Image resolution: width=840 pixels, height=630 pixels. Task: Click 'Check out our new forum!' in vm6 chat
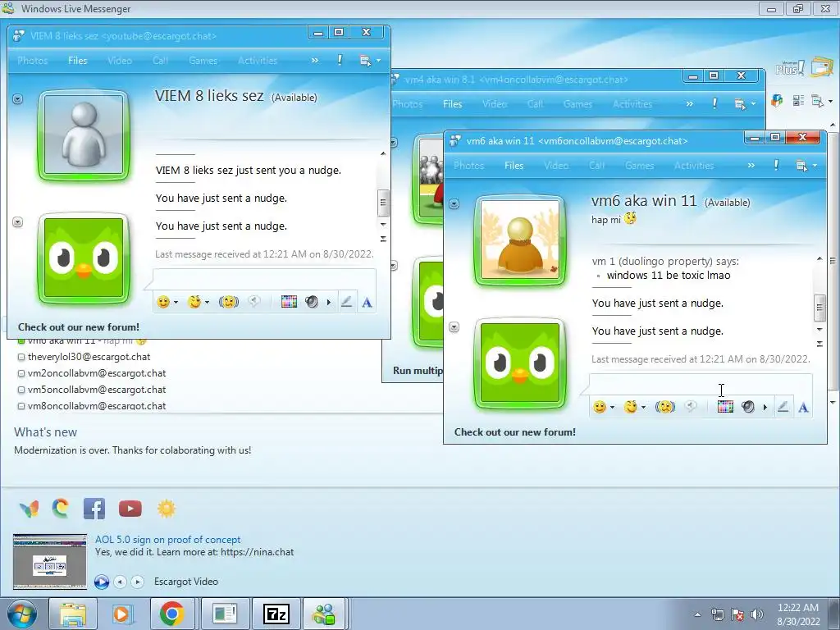coord(515,431)
